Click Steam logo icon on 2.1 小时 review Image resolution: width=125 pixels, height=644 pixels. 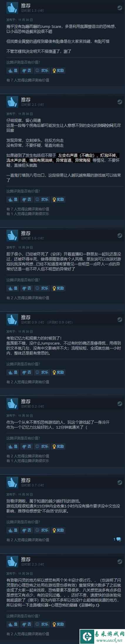[119, 102]
